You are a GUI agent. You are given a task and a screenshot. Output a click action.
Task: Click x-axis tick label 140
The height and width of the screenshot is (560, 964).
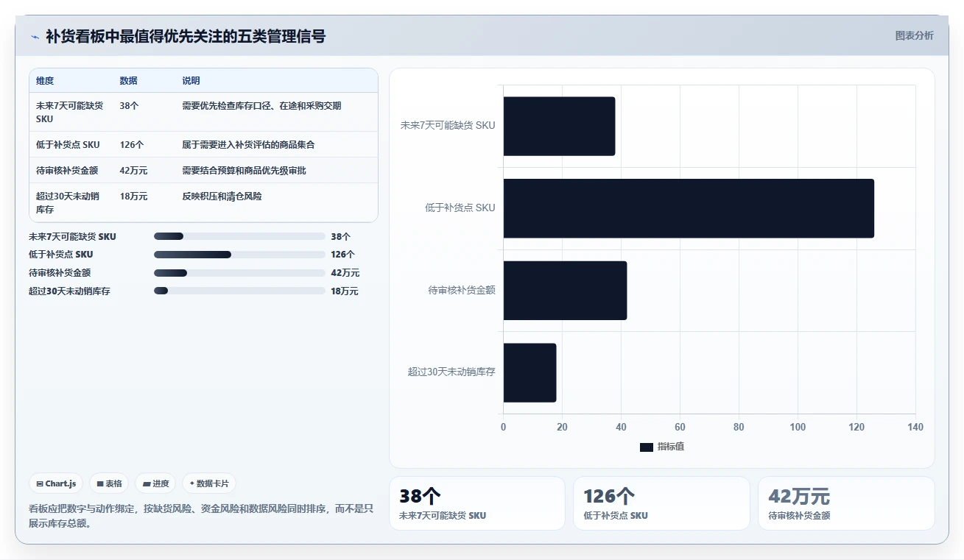[x=915, y=428]
